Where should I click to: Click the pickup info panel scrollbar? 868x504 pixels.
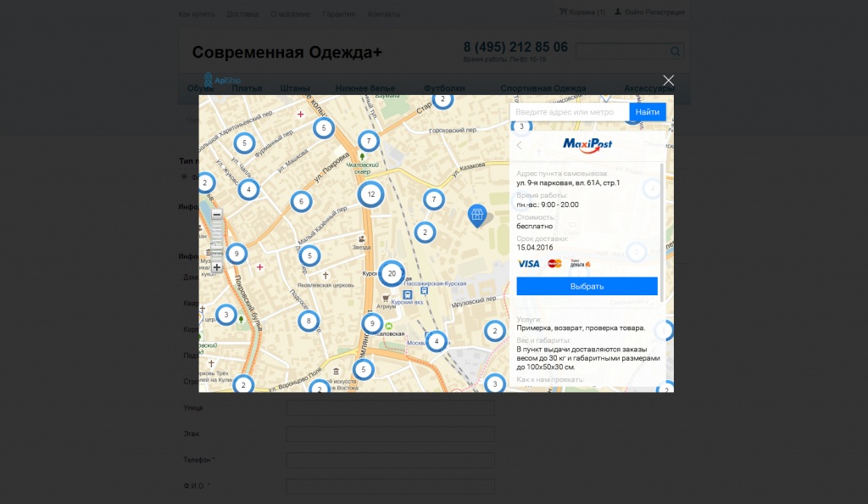[662, 229]
